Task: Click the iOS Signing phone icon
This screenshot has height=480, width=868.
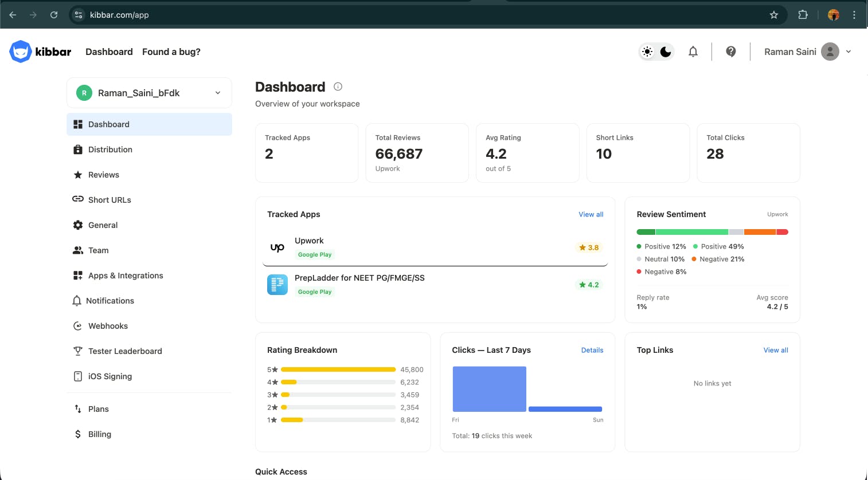Action: pyautogui.click(x=78, y=376)
